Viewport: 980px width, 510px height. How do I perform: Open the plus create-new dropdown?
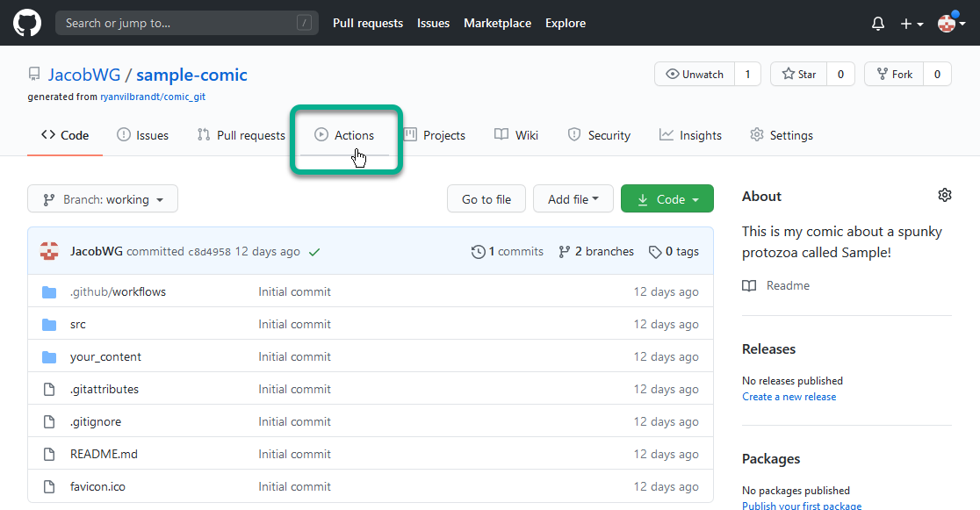point(912,24)
